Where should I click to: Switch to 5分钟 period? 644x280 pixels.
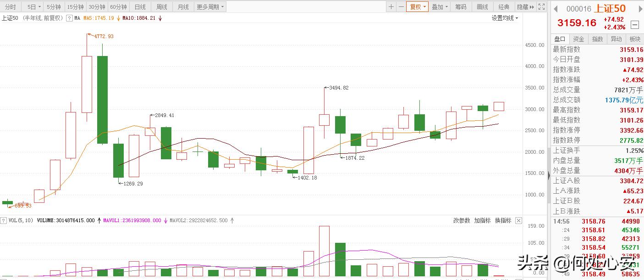click(54, 7)
